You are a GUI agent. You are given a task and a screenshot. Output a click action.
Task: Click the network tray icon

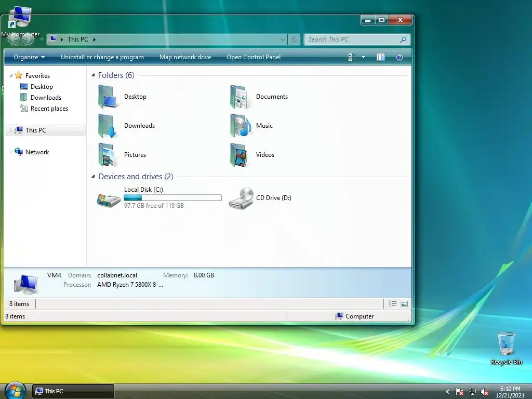click(472, 392)
